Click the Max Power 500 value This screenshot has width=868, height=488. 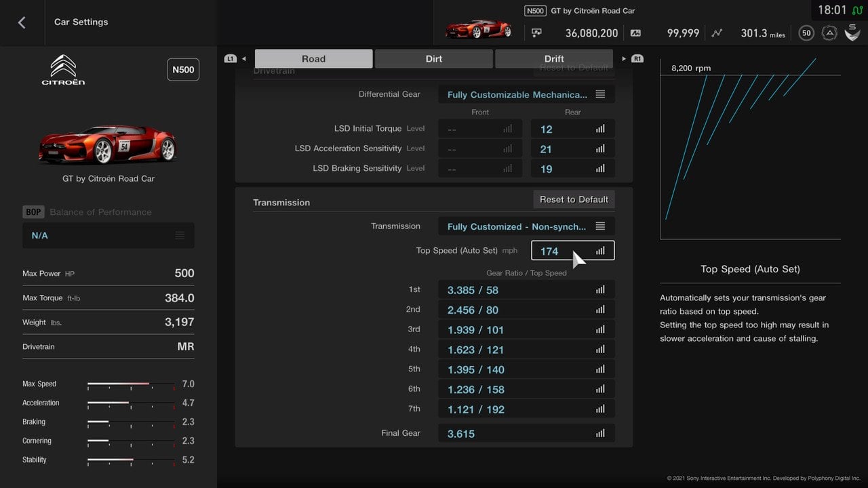(x=184, y=273)
